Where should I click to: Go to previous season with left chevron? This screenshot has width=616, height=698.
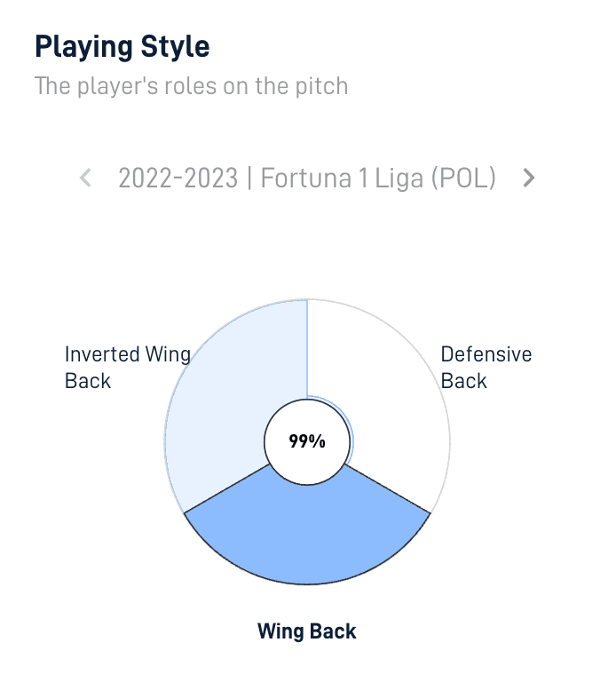click(x=85, y=178)
